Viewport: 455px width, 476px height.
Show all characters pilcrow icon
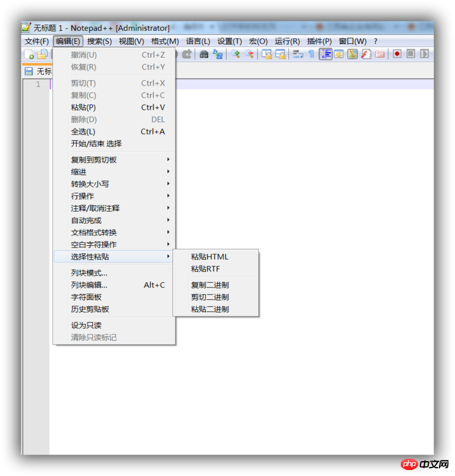click(x=312, y=54)
